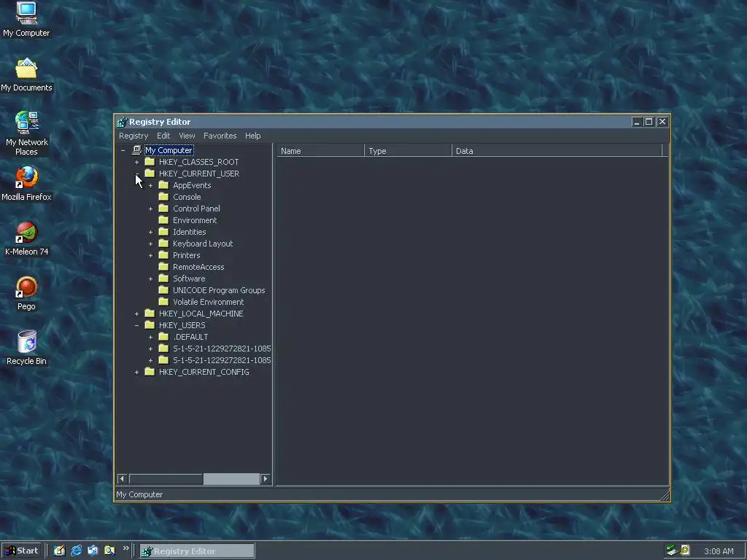The height and width of the screenshot is (560, 747).
Task: Click the Start button
Action: click(21, 551)
